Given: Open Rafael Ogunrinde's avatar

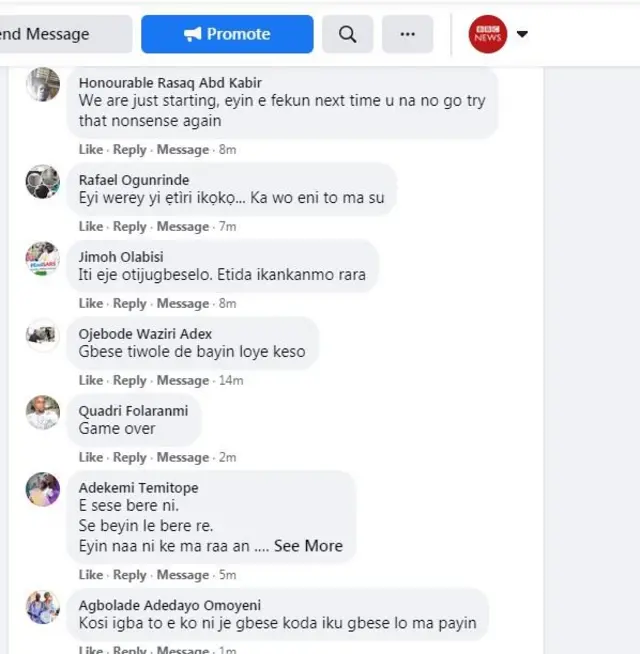Looking at the screenshot, I should (43, 182).
